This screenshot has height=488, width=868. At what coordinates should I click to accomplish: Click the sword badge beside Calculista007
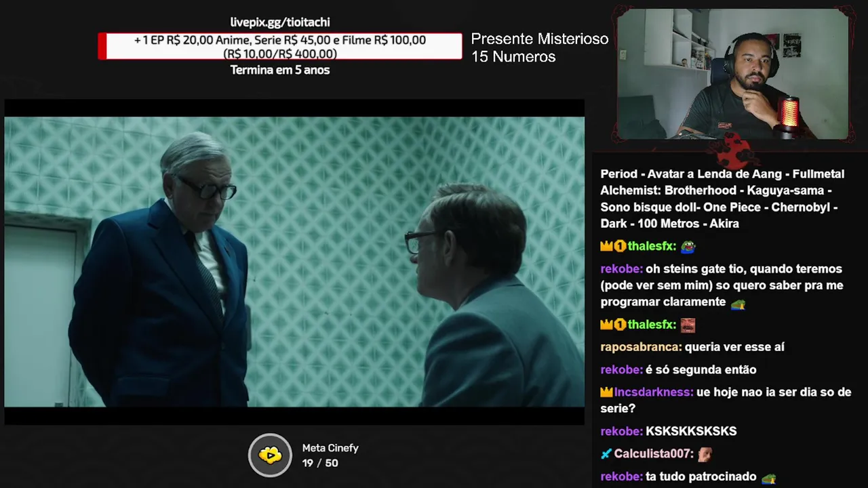click(x=606, y=454)
